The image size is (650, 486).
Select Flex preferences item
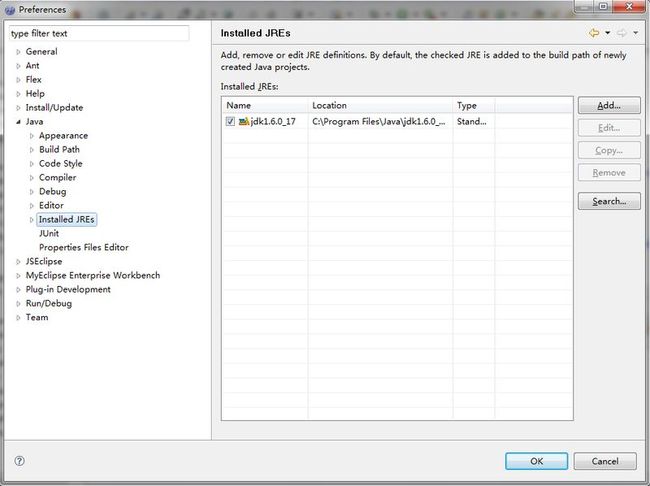pos(34,79)
